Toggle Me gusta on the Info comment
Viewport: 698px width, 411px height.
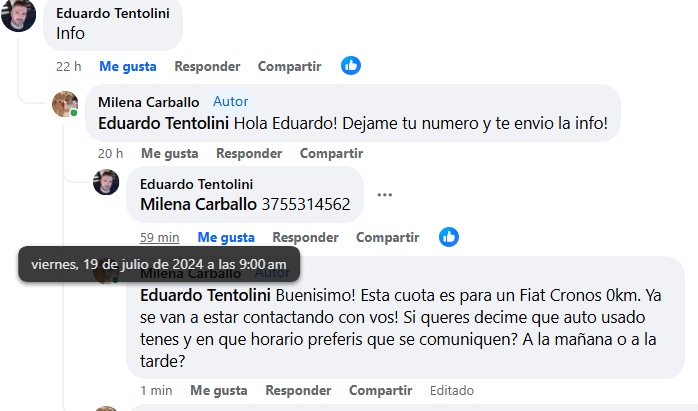[x=127, y=67]
